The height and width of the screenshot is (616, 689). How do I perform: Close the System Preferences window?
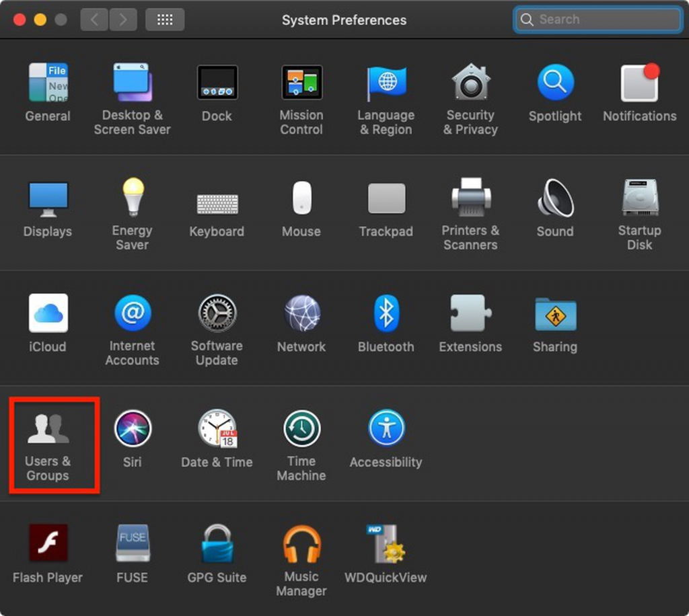pos(20,20)
